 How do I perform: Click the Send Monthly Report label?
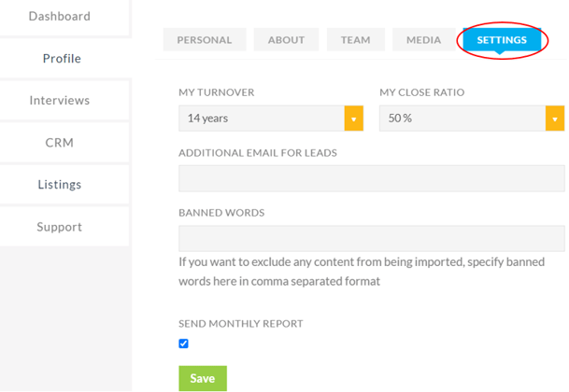point(241,324)
